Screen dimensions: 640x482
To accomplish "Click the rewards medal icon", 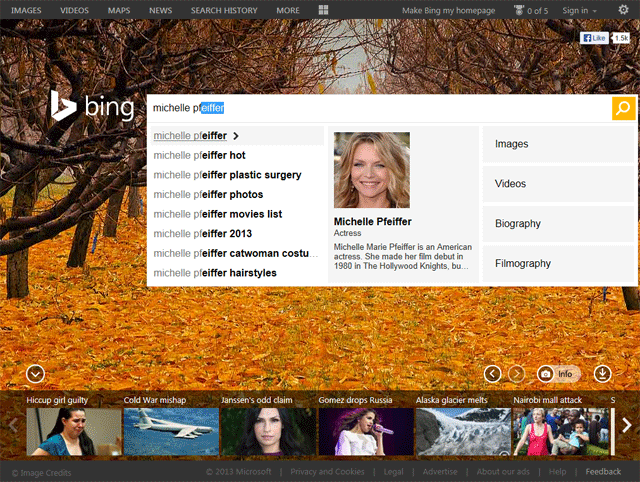I will coord(519,10).
